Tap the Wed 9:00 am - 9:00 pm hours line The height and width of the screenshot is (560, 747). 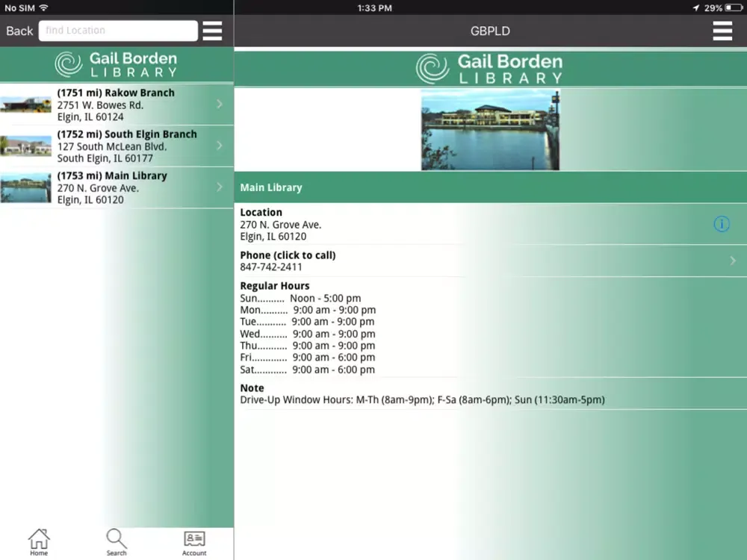[308, 335]
